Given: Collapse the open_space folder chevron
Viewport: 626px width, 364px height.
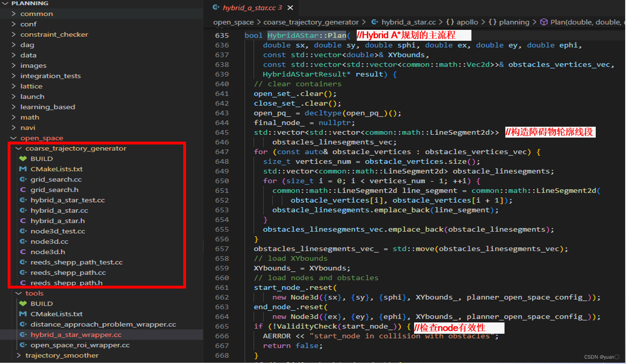Looking at the screenshot, I should coord(14,138).
